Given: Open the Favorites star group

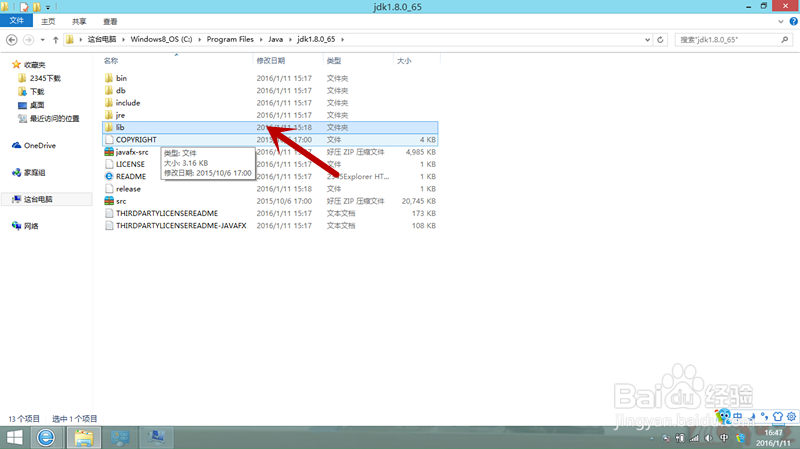Looking at the screenshot, I should (x=29, y=65).
